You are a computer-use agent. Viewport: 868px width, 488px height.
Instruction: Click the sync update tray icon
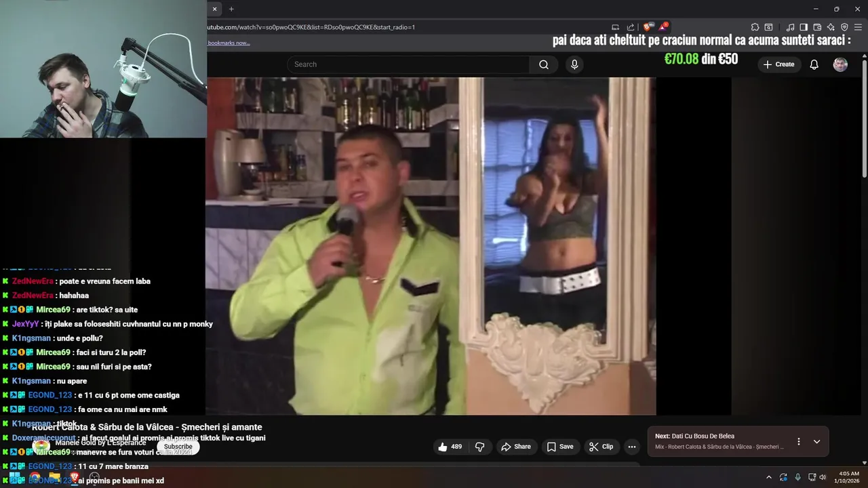coord(783,477)
